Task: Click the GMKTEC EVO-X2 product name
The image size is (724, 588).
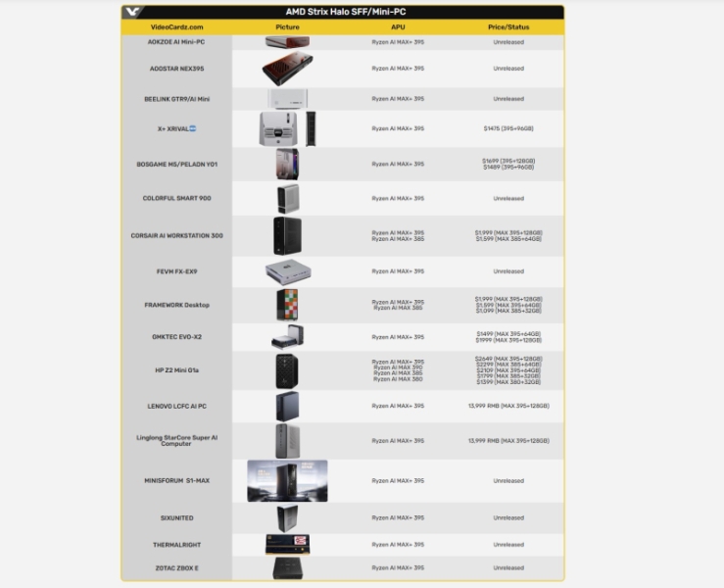Action: tap(177, 337)
